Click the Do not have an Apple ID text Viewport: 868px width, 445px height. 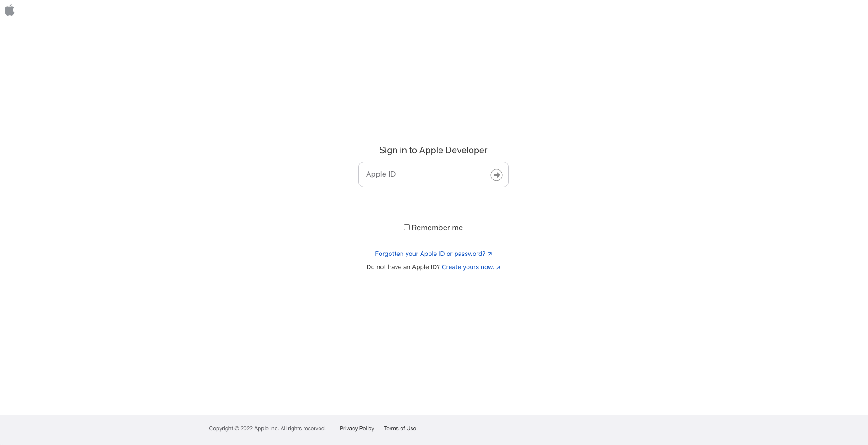[403, 267]
